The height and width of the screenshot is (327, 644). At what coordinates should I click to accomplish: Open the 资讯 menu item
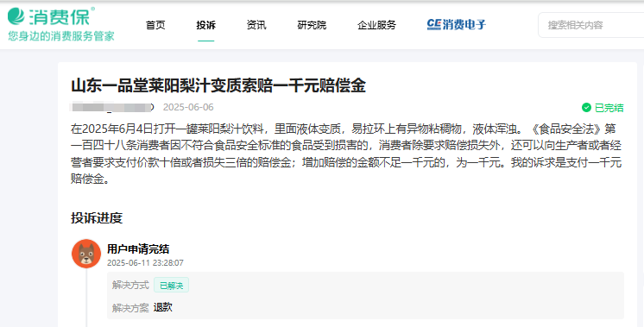click(x=256, y=25)
